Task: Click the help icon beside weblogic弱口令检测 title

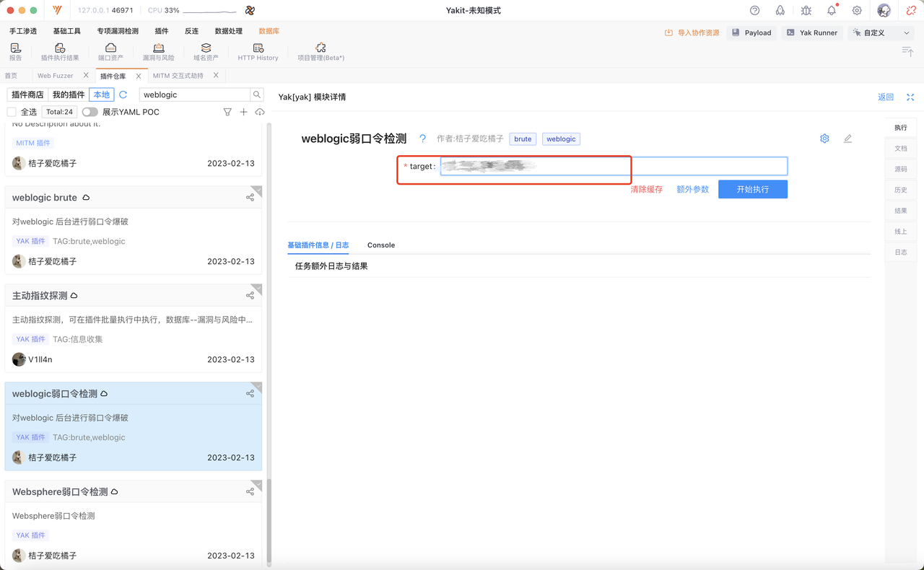Action: click(423, 139)
